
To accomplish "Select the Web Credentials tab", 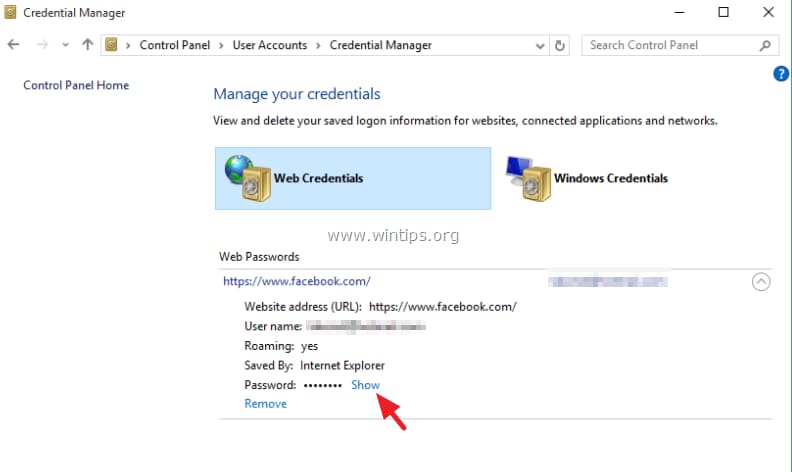I will point(353,178).
